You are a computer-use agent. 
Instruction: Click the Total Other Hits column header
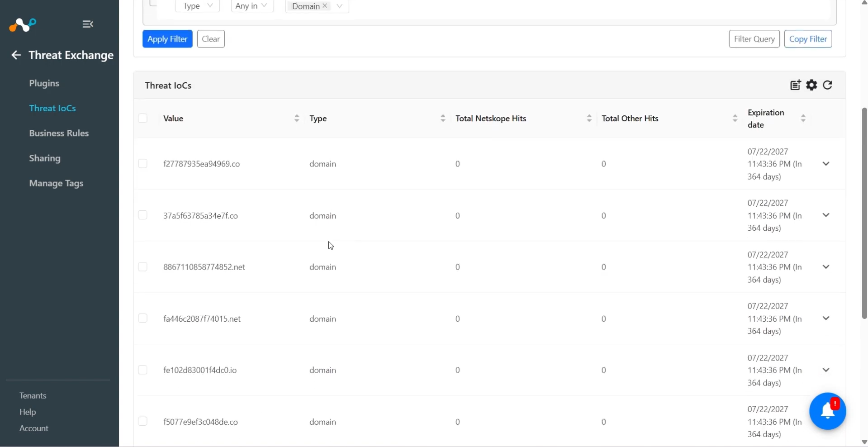tap(630, 119)
